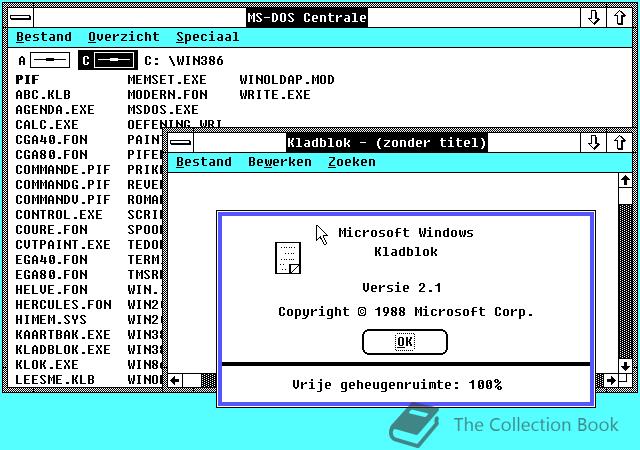Open Kladblok system menu box
640x450 pixels.
pyautogui.click(x=180, y=143)
